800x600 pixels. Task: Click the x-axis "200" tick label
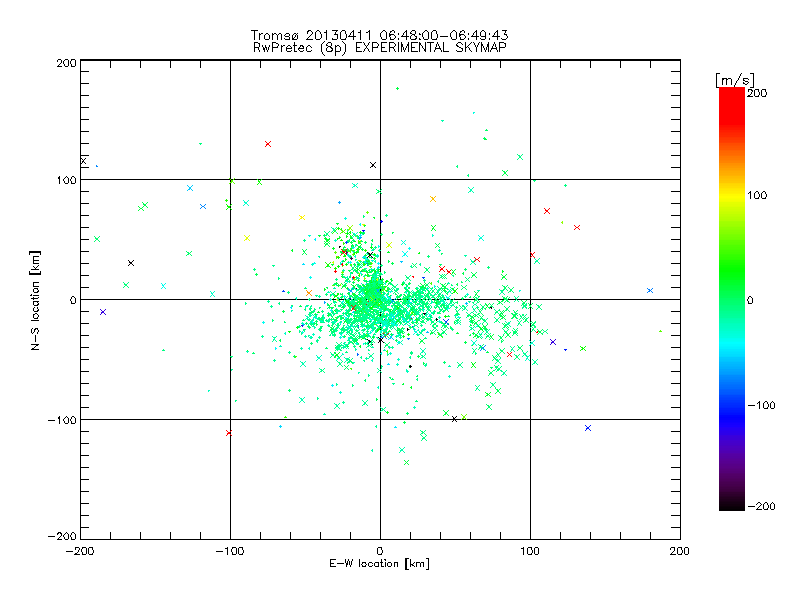pyautogui.click(x=680, y=551)
